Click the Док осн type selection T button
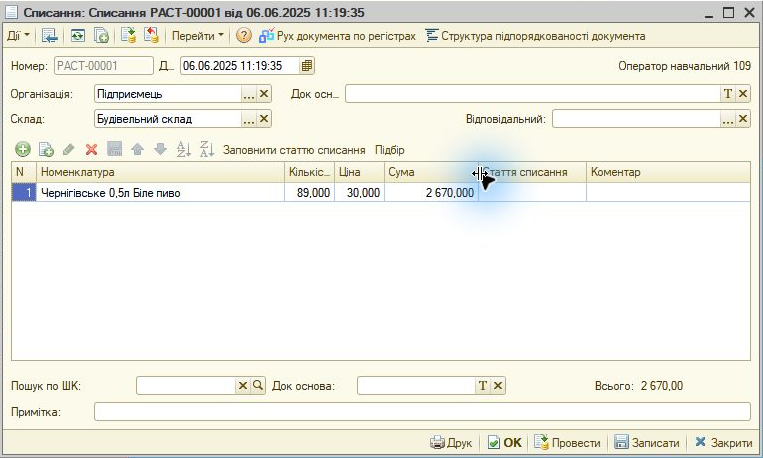Image resolution: width=763 pixels, height=458 pixels. click(x=727, y=94)
